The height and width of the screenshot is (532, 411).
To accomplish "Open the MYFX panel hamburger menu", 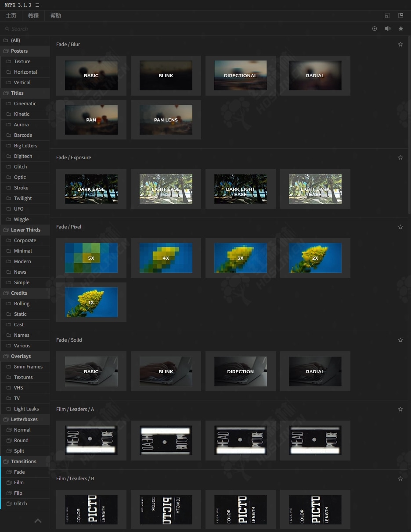I will 37,5.
